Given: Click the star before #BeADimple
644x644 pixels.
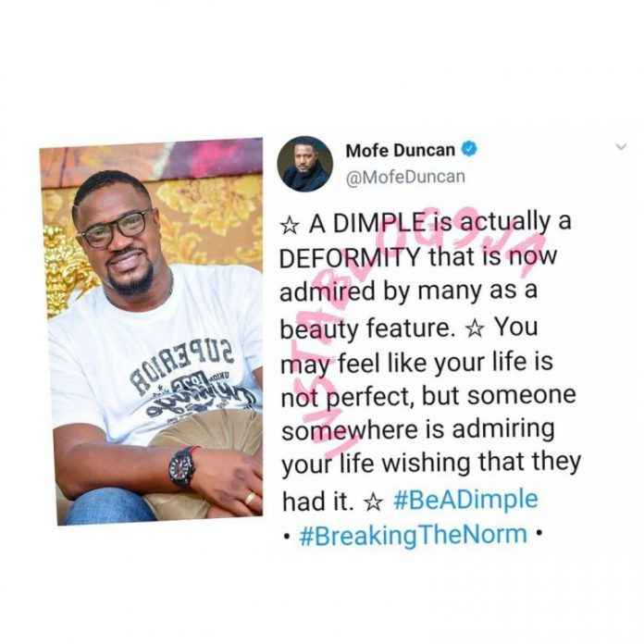Looking at the screenshot, I should click(373, 502).
